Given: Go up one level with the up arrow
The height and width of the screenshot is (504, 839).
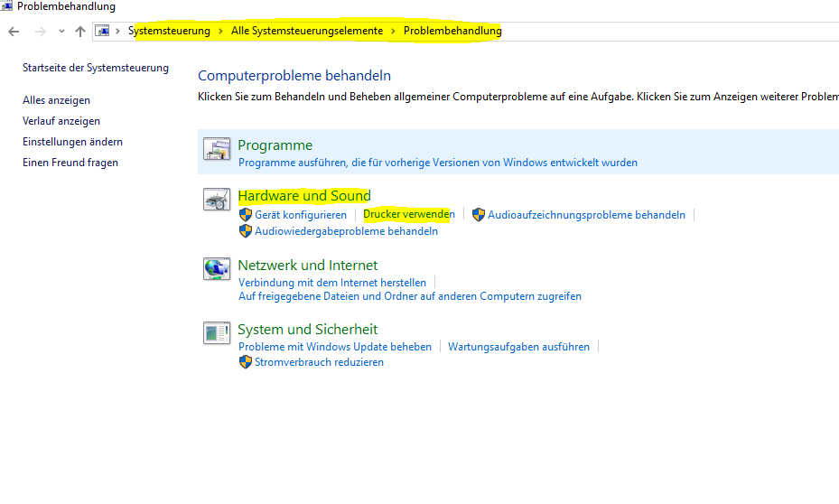Looking at the screenshot, I should click(80, 32).
